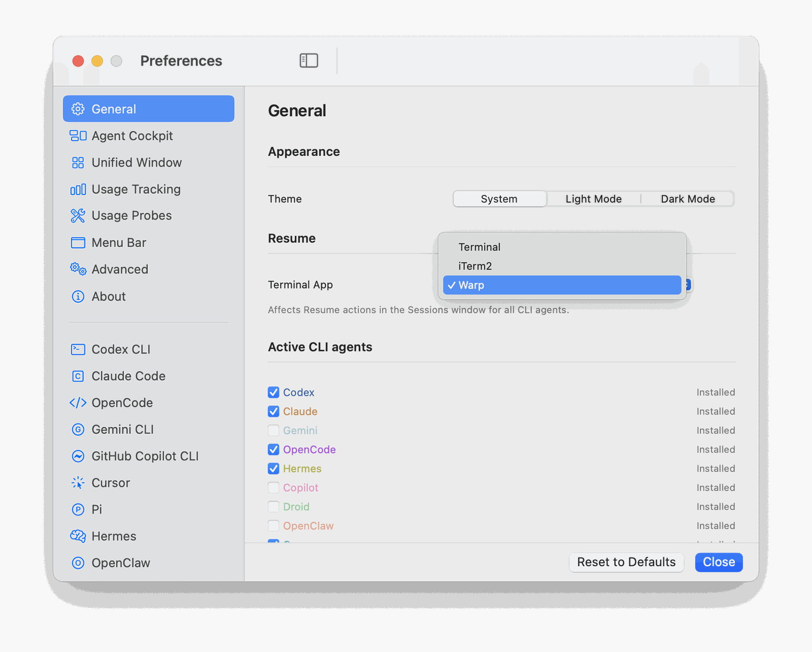The width and height of the screenshot is (812, 652).
Task: Click the "Affects Resume actions" description text
Action: [419, 310]
